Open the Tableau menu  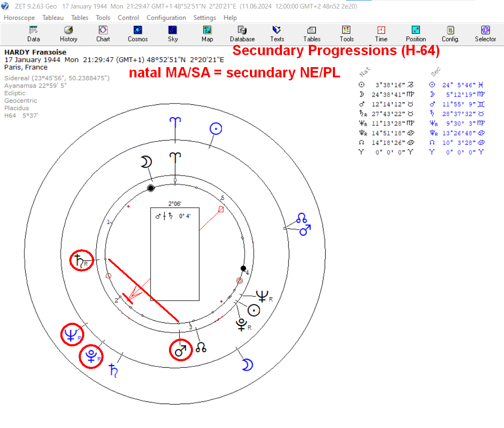click(53, 18)
